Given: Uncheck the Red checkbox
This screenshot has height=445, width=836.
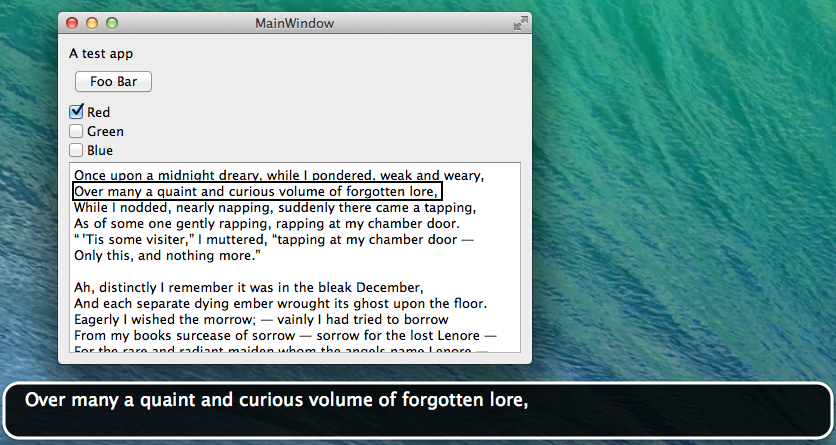Looking at the screenshot, I should (76, 112).
